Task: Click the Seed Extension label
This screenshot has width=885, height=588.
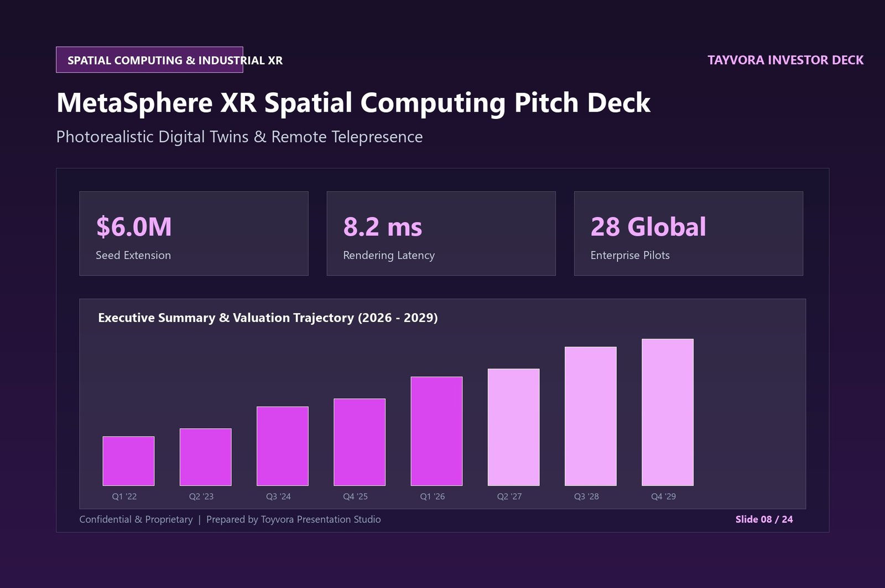Action: pyautogui.click(x=133, y=256)
